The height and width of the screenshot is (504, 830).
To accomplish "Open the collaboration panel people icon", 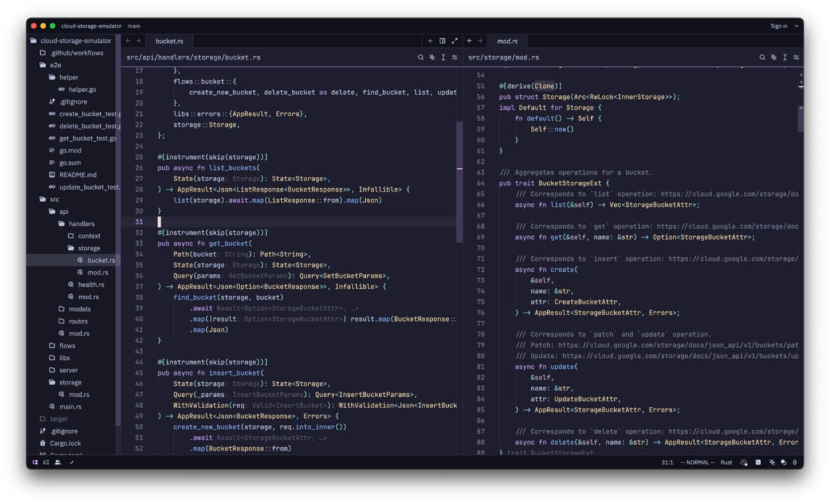I will pyautogui.click(x=57, y=463).
